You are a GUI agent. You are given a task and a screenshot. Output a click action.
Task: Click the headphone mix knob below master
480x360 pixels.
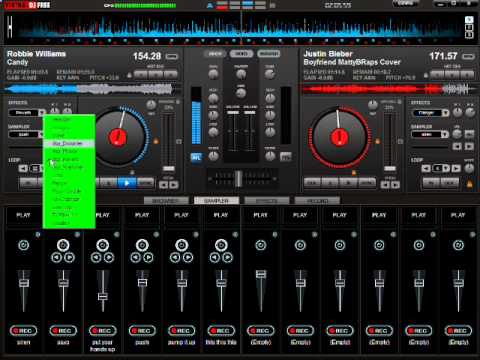(x=241, y=94)
